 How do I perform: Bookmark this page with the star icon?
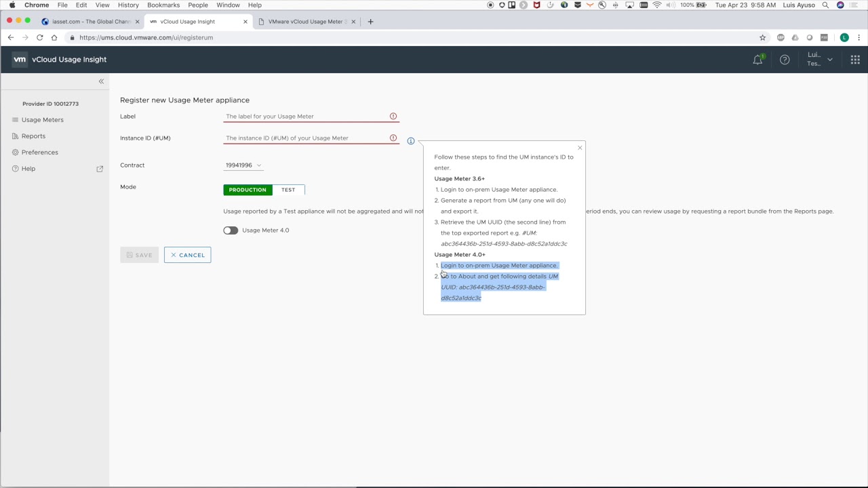[762, 38]
